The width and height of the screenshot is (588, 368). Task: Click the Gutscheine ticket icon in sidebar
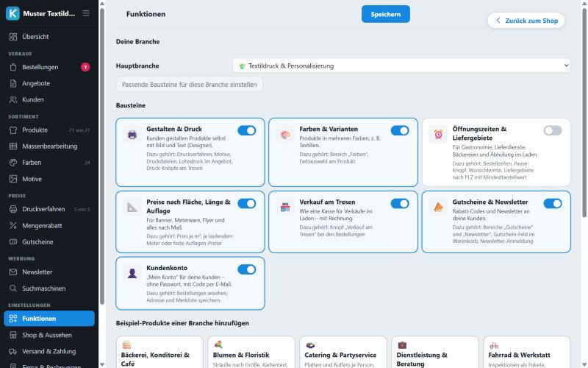[x=13, y=242]
